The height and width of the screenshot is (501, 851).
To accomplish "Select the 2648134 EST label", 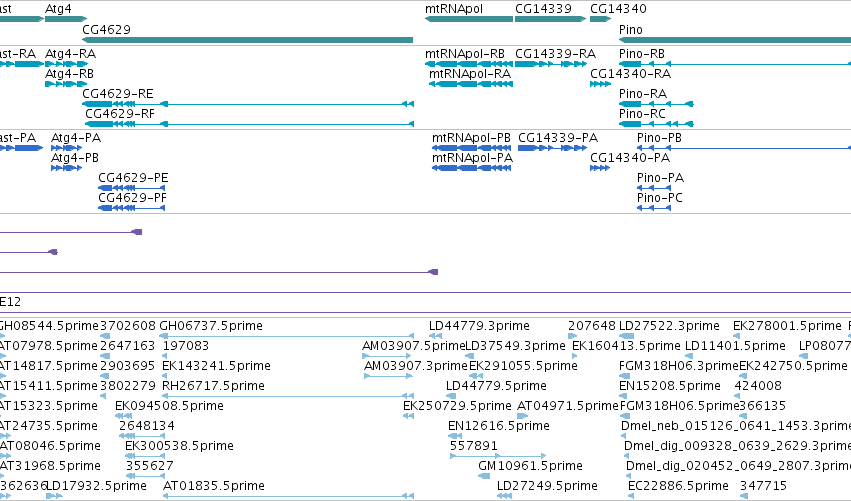I will click(x=147, y=426).
